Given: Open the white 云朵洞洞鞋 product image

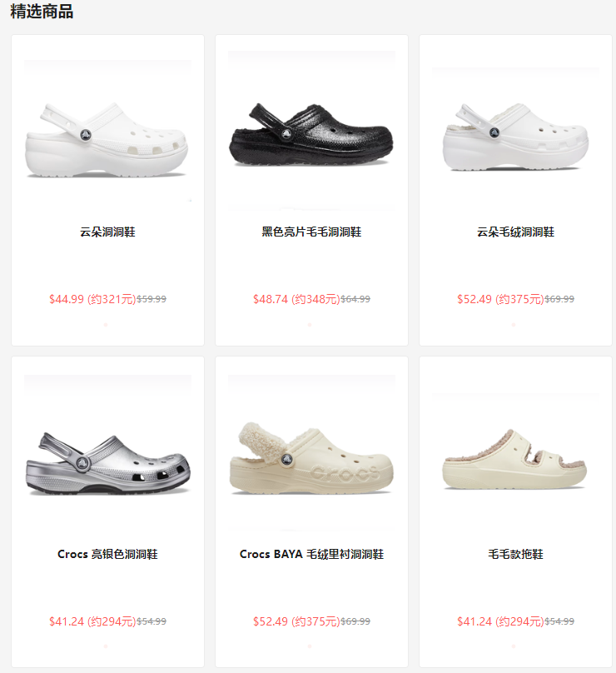Looking at the screenshot, I should [107, 131].
